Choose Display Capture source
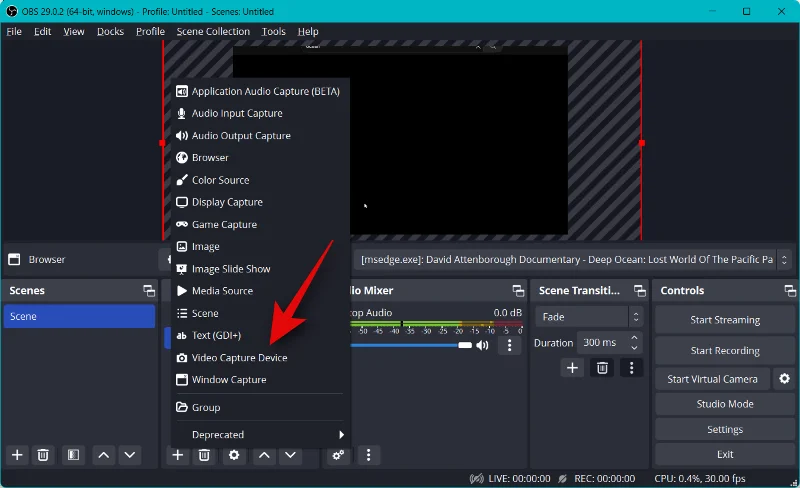The height and width of the screenshot is (488, 800). [x=260, y=202]
